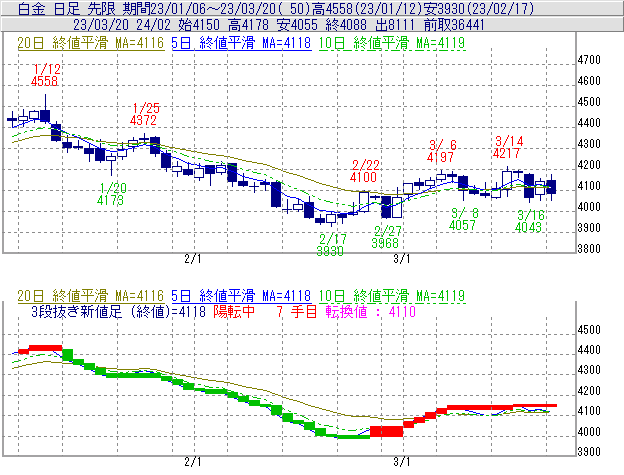Viewport: 624px width, 475px height.
Task: Click the 4700 price axis label in upper chart
Action: (589, 60)
